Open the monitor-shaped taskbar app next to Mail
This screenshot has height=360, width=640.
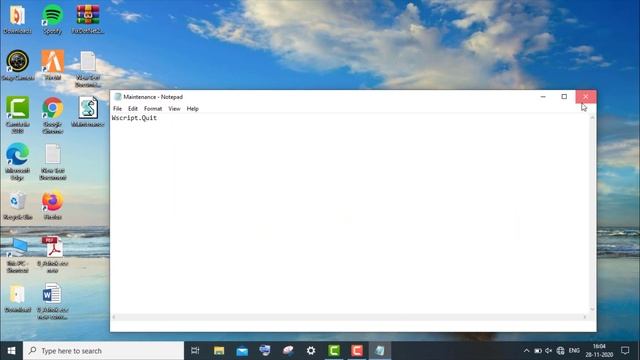click(x=265, y=351)
